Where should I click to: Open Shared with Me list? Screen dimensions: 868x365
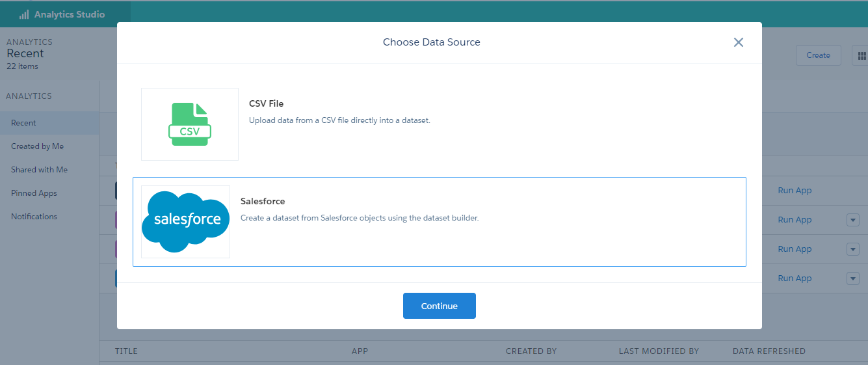click(39, 170)
